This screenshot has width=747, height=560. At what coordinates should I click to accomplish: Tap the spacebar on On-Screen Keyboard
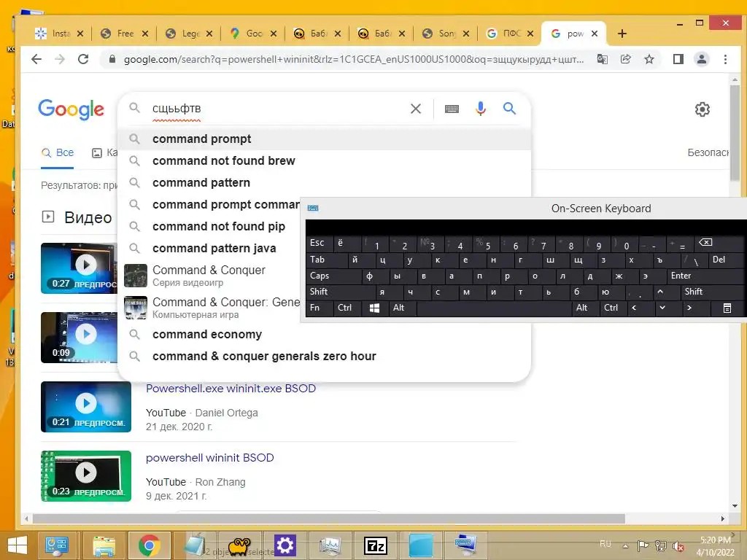coord(495,308)
